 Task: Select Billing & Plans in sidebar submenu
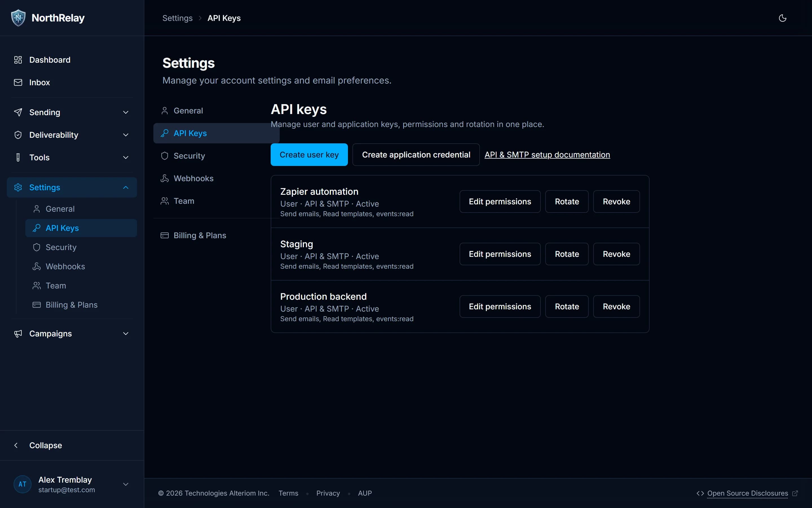(x=81, y=305)
